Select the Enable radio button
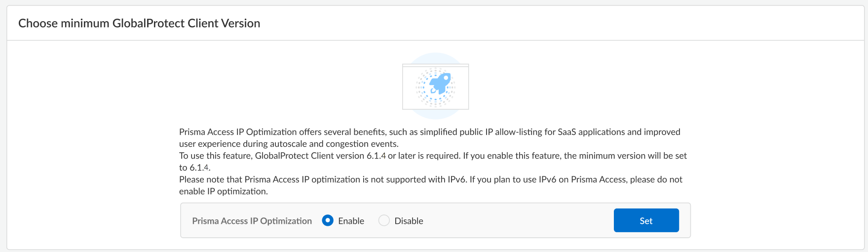 coord(328,220)
